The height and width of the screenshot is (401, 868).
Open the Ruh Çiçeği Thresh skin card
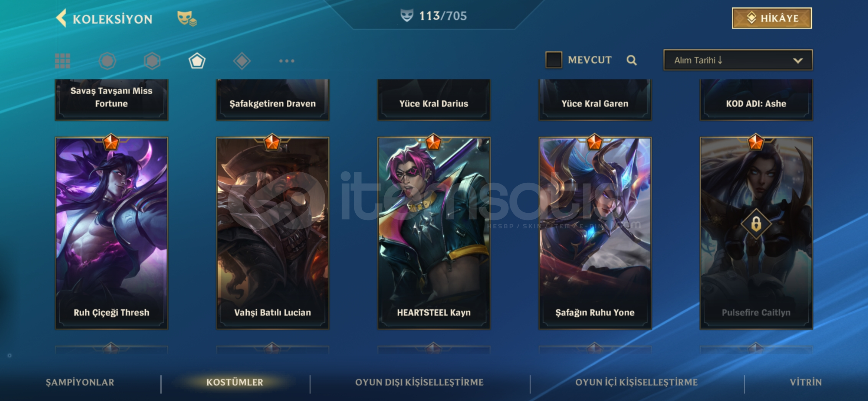tap(111, 233)
